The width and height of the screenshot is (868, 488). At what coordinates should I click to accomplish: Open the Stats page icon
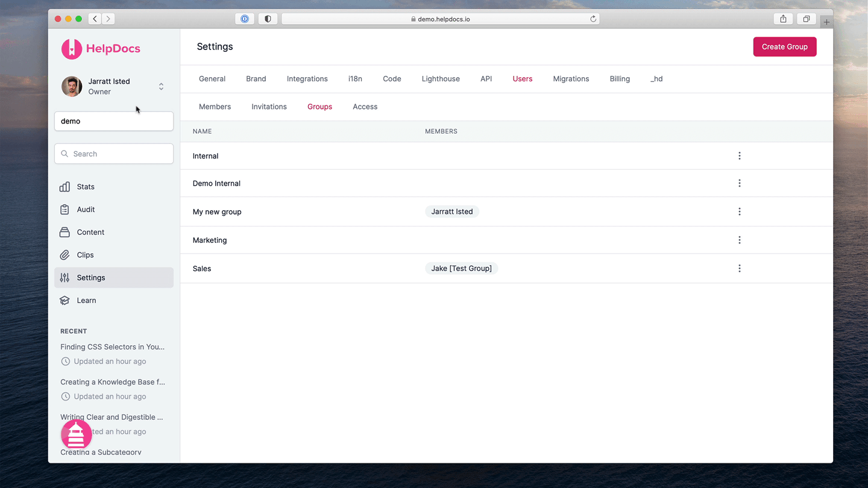(64, 187)
